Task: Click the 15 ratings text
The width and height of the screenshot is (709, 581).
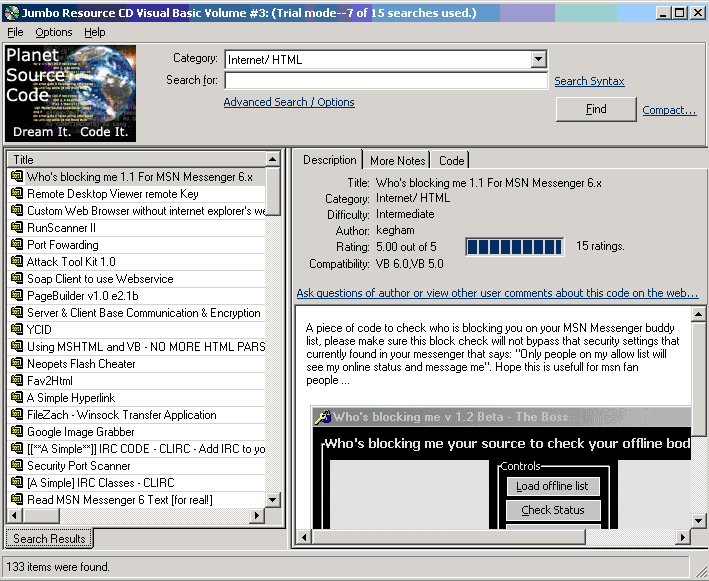Action: pyautogui.click(x=600, y=246)
